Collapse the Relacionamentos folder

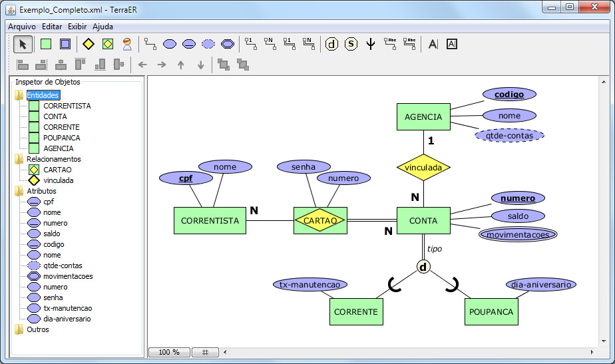[19, 159]
